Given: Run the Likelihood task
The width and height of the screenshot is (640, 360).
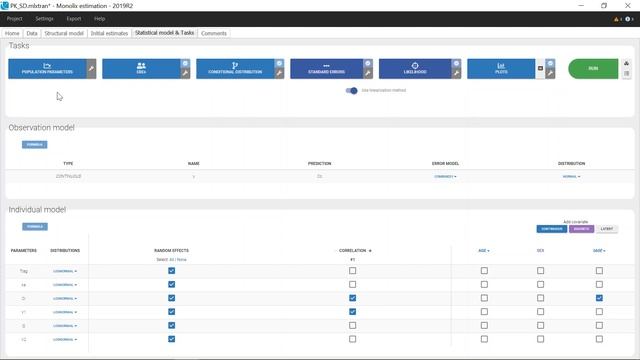Looking at the screenshot, I should tap(415, 69).
